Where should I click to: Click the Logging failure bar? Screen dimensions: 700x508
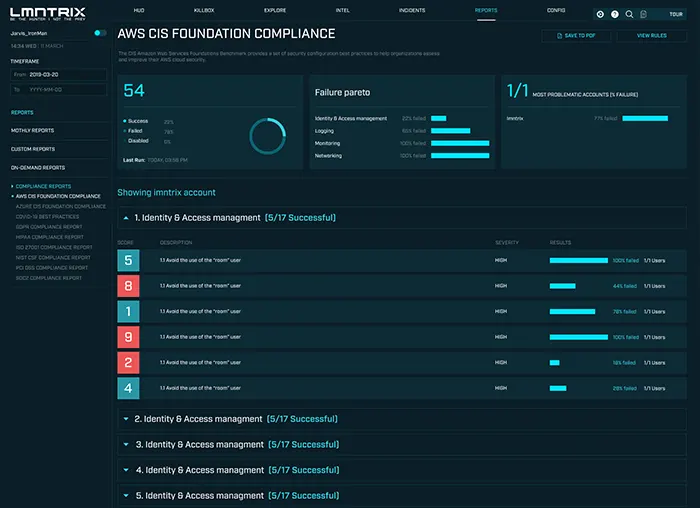click(x=450, y=131)
